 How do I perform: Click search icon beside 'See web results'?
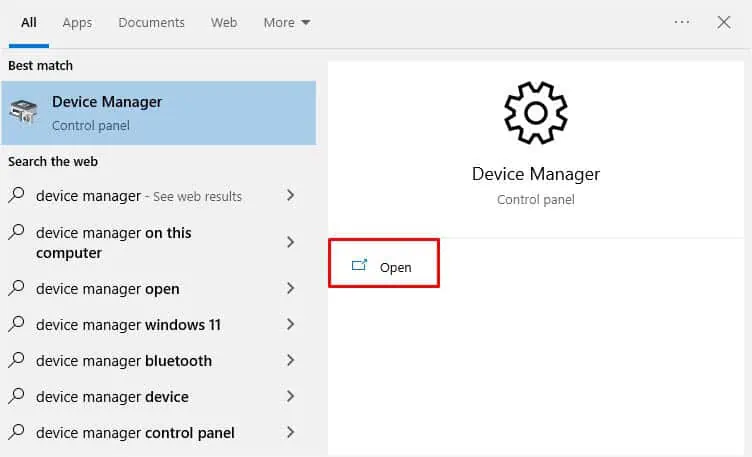(16, 195)
